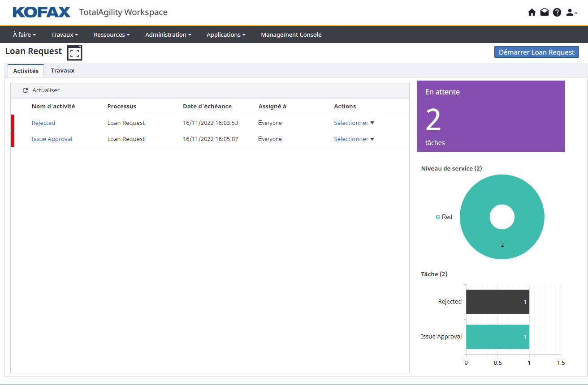The width and height of the screenshot is (588, 385).
Task: Toggle the Red legend marker in chart
Action: coord(438,217)
